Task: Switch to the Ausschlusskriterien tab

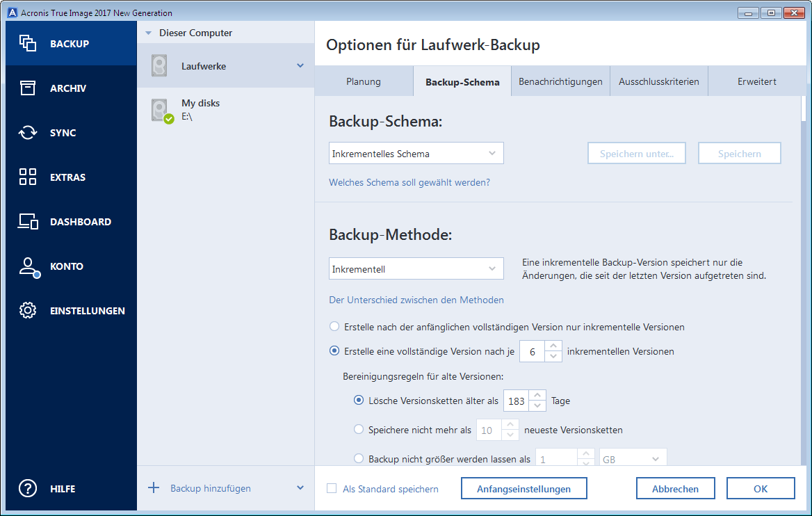Action: 659,81
